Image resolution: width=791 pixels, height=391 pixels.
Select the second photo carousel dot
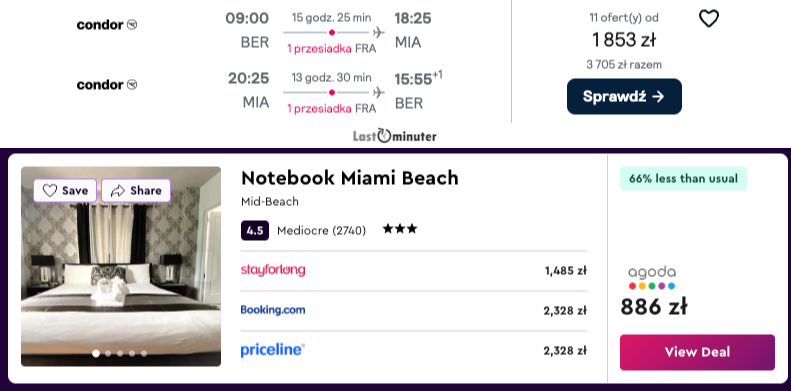point(108,353)
